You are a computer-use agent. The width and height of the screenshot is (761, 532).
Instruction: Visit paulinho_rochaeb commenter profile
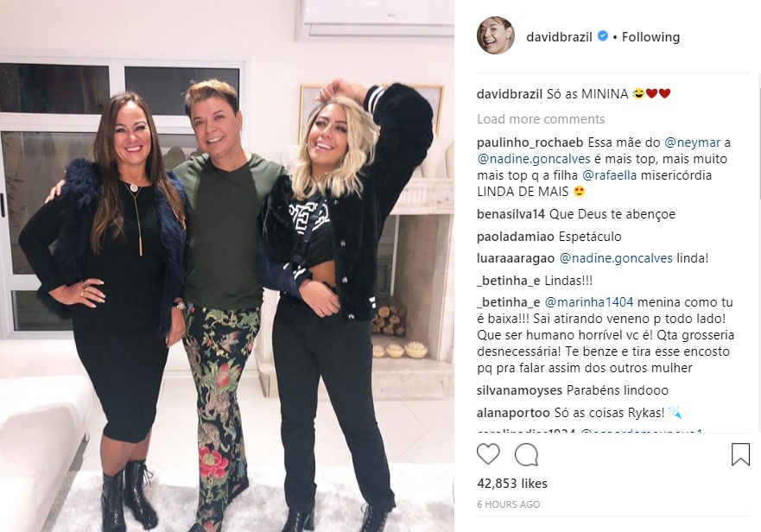(530, 142)
